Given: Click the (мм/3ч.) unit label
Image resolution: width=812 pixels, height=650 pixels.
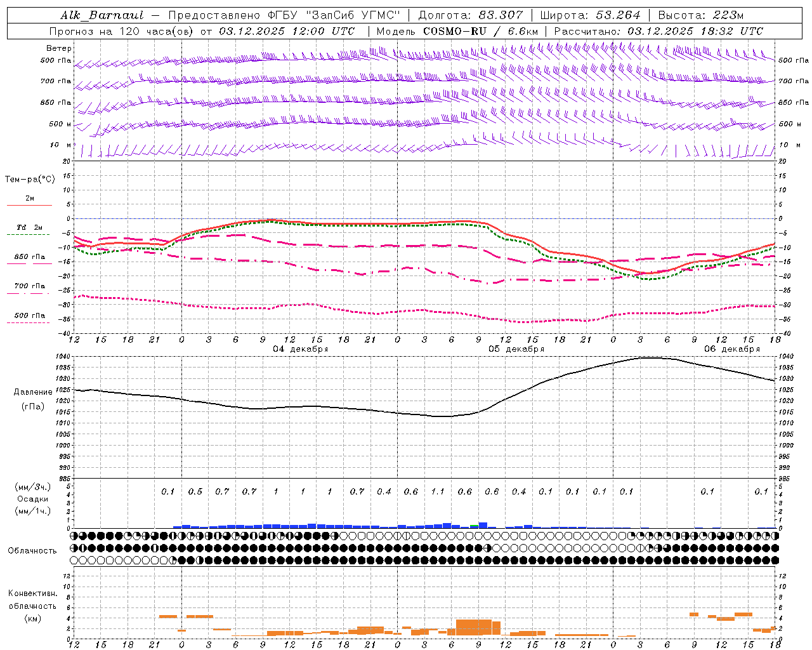Looking at the screenshot, I should [x=33, y=487].
